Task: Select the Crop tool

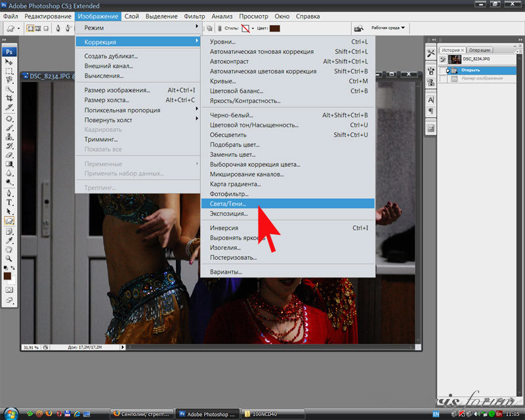Action: (10, 98)
